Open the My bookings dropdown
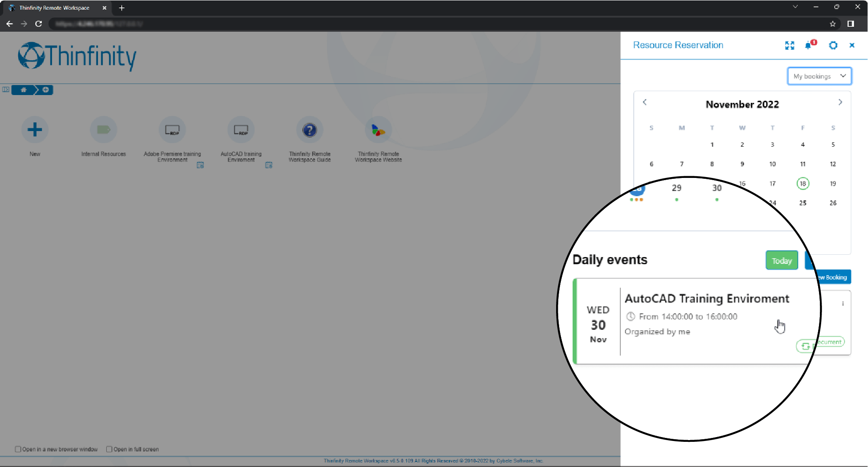The image size is (868, 467). pos(819,76)
